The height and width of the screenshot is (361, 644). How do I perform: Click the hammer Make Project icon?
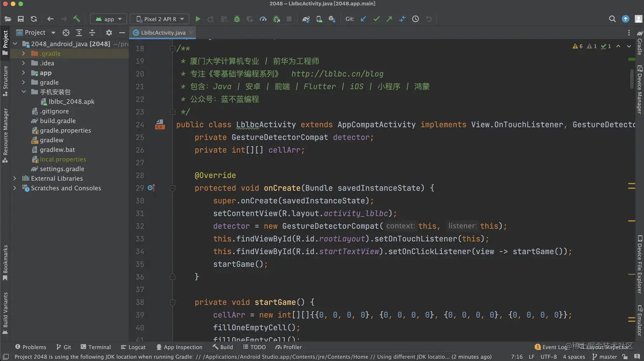click(x=77, y=19)
